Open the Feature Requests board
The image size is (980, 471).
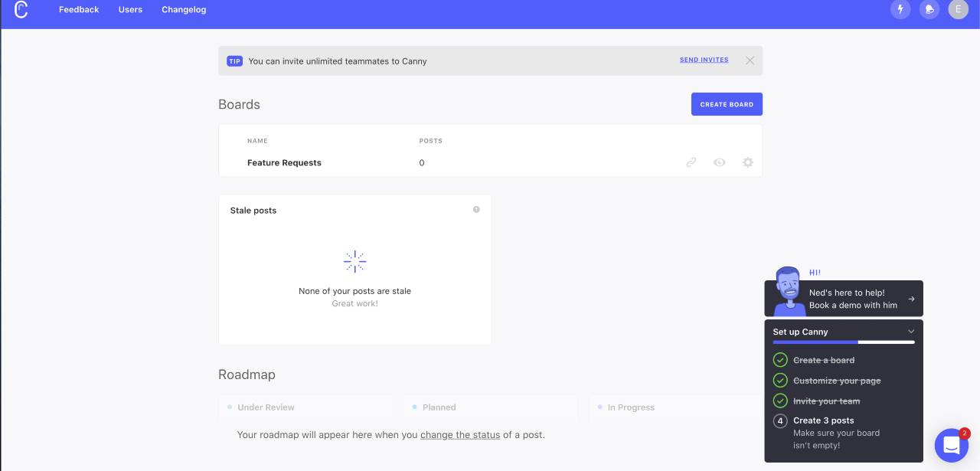tap(284, 162)
